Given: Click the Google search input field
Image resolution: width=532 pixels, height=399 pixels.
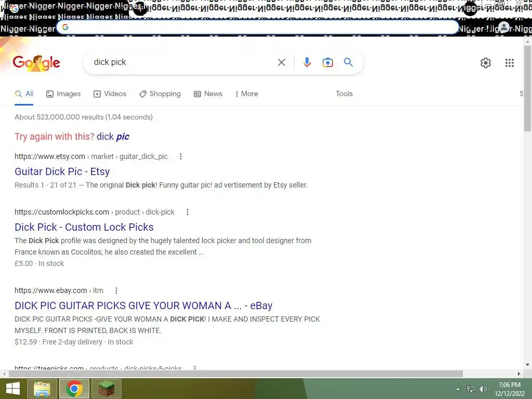Looking at the screenshot, I should pos(183,62).
